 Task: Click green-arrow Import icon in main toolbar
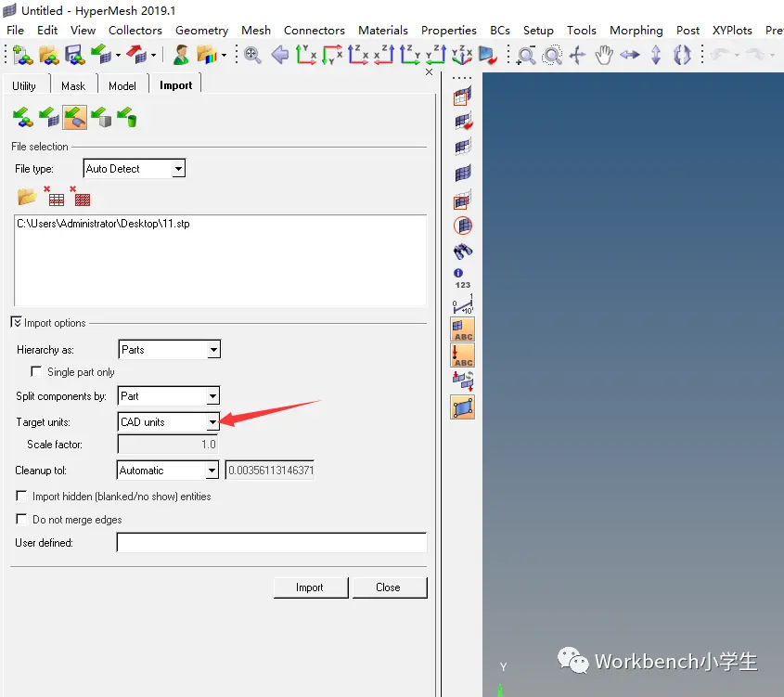[x=101, y=55]
